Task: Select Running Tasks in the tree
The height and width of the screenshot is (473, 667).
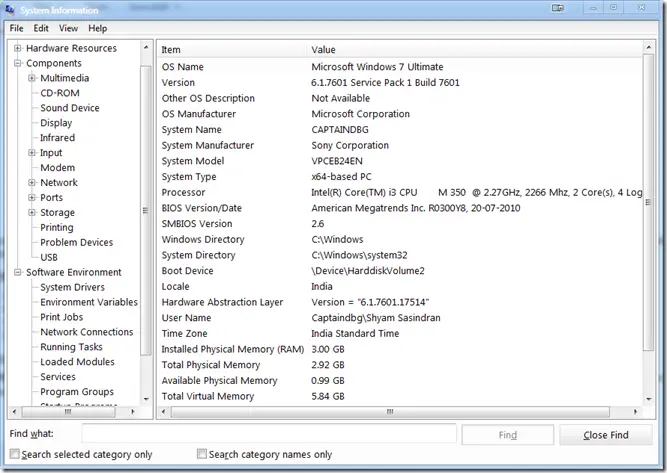Action: [x=71, y=347]
